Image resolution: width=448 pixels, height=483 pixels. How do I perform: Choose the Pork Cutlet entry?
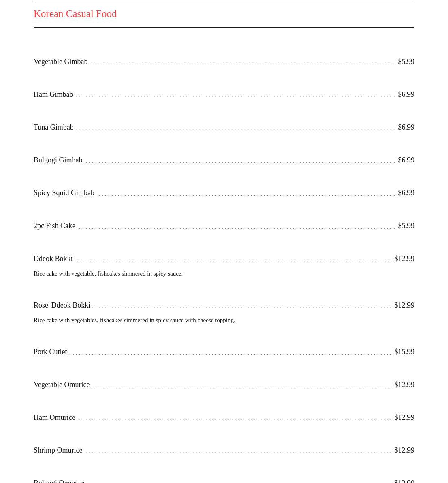pyautogui.click(x=50, y=352)
